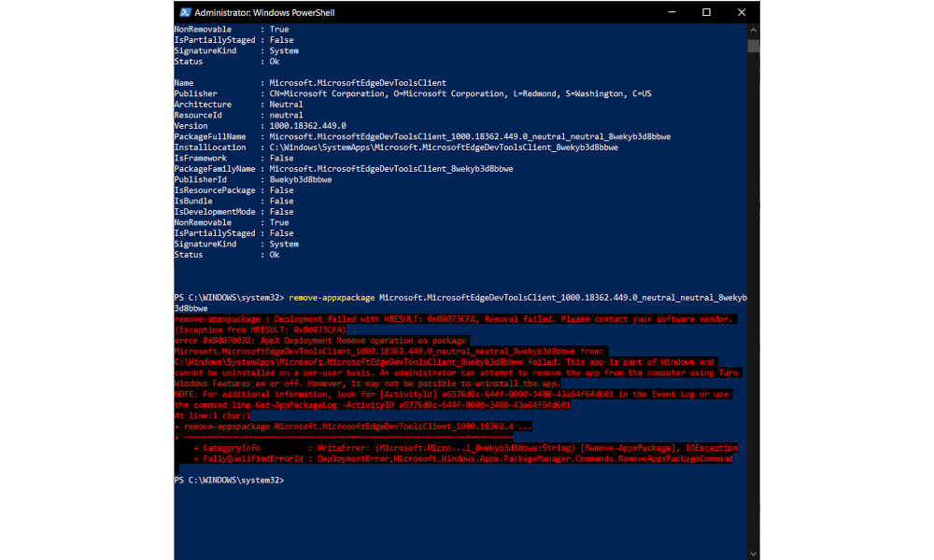934x560 pixels.
Task: Click the ResourceId value 'neutral'
Action: pyautogui.click(x=286, y=115)
